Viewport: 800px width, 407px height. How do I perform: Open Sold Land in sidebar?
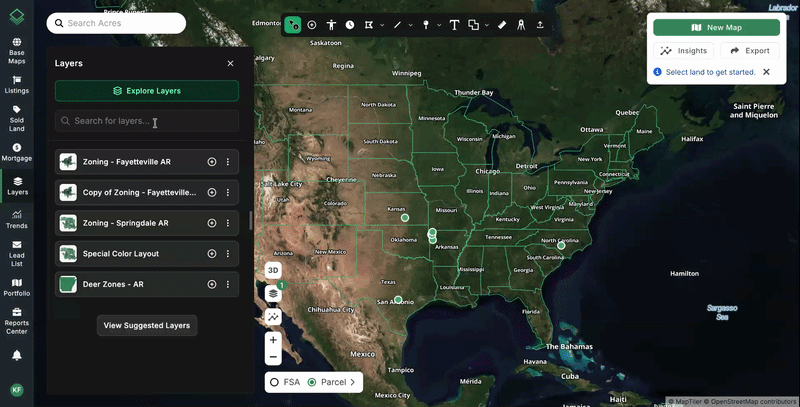17,118
